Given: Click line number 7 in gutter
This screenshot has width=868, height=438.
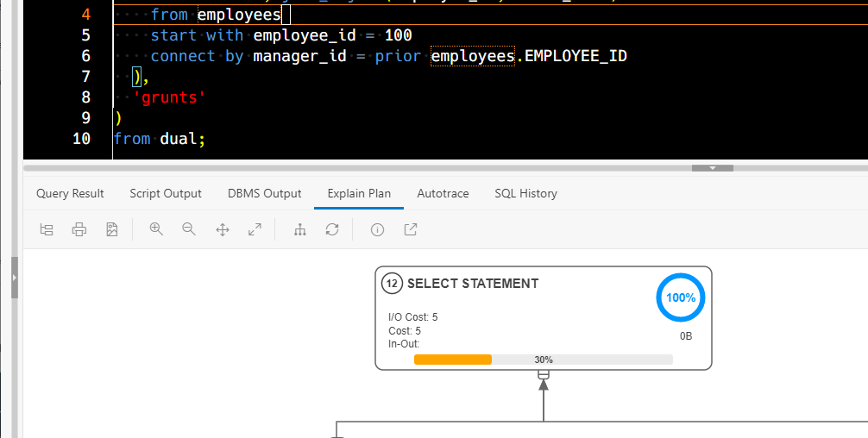Looking at the screenshot, I should [x=85, y=77].
